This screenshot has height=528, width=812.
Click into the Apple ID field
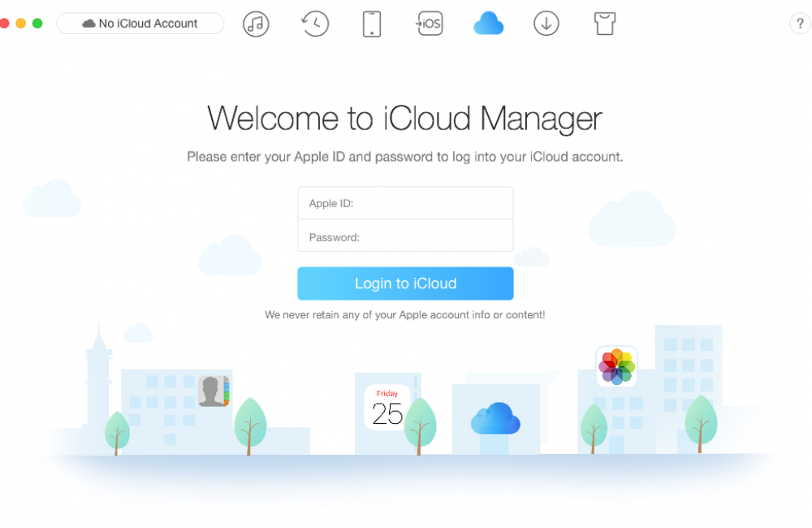pos(405,203)
